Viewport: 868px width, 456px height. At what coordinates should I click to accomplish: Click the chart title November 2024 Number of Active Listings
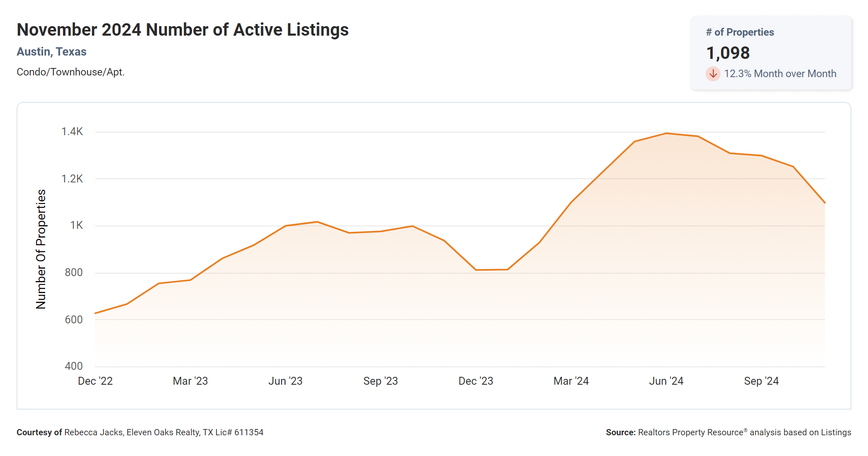pos(183,30)
